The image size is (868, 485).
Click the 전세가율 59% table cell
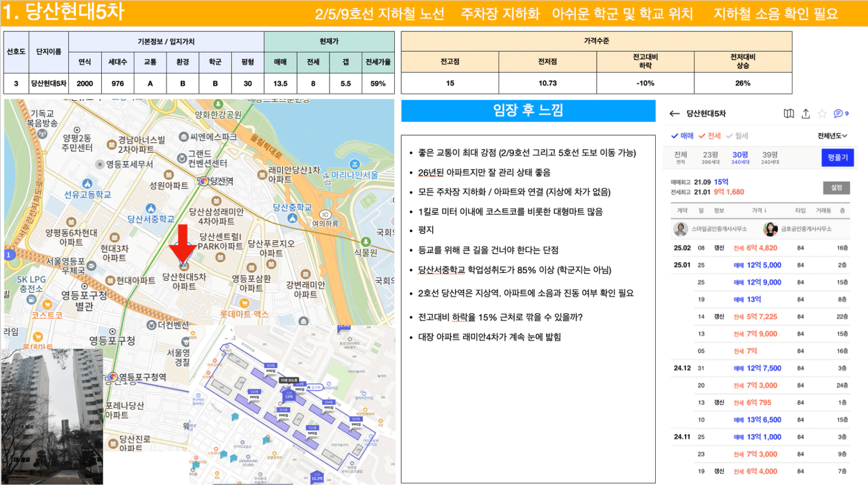pos(378,83)
